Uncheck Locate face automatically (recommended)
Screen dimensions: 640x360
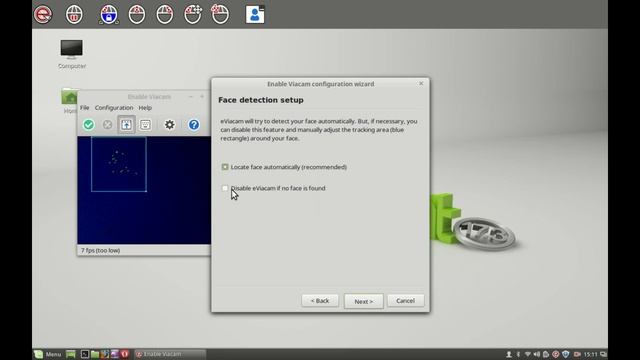pos(225,167)
